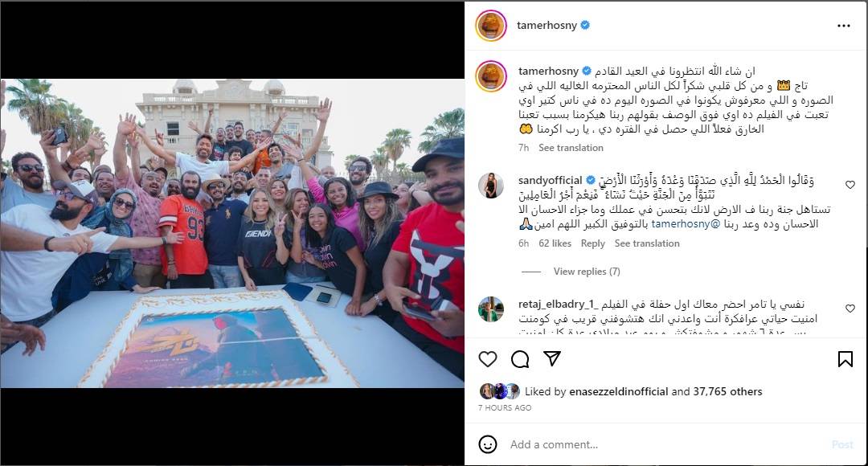Open sandyofficial's profile avatar
This screenshot has width=868, height=466.
(x=491, y=186)
